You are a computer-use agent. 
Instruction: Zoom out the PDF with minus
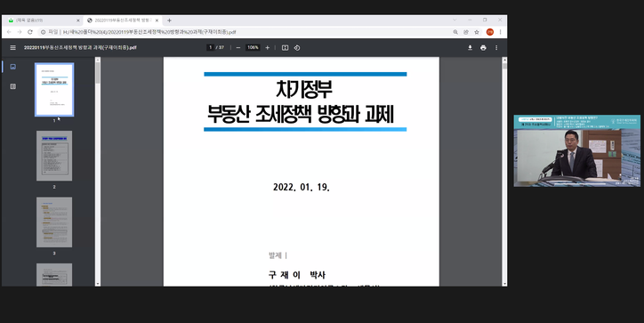(x=238, y=48)
